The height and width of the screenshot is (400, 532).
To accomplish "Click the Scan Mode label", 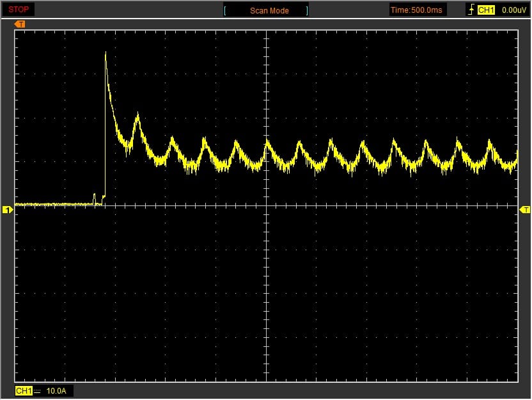I will click(269, 10).
